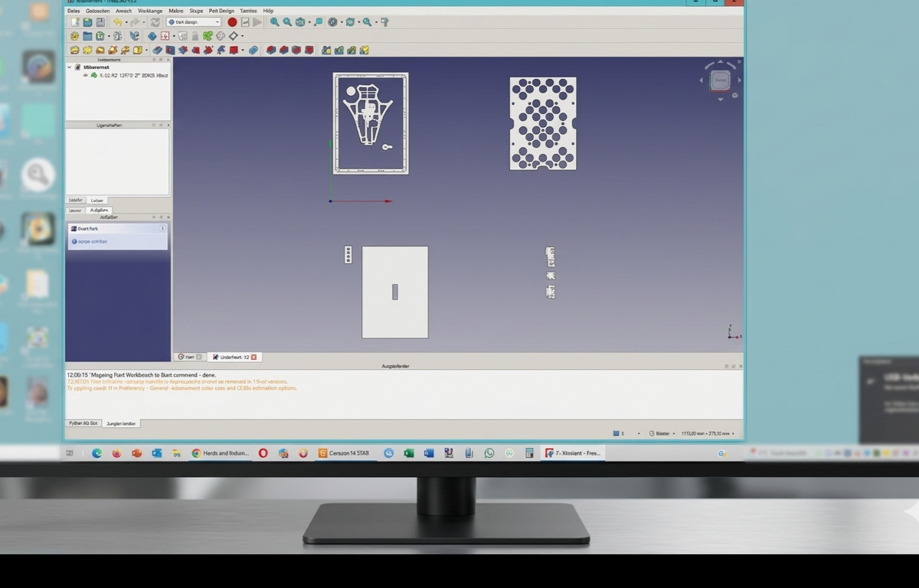Activate the measure tool at toolbar end

click(x=384, y=22)
